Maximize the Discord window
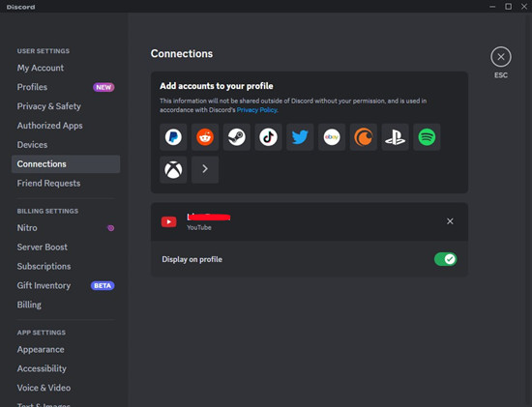The height and width of the screenshot is (407, 532). [508, 7]
